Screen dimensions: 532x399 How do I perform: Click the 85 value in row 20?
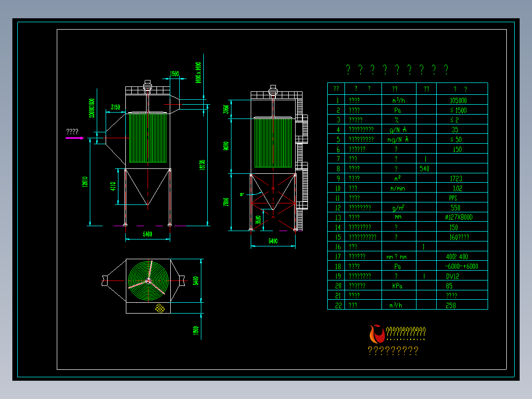(449, 286)
